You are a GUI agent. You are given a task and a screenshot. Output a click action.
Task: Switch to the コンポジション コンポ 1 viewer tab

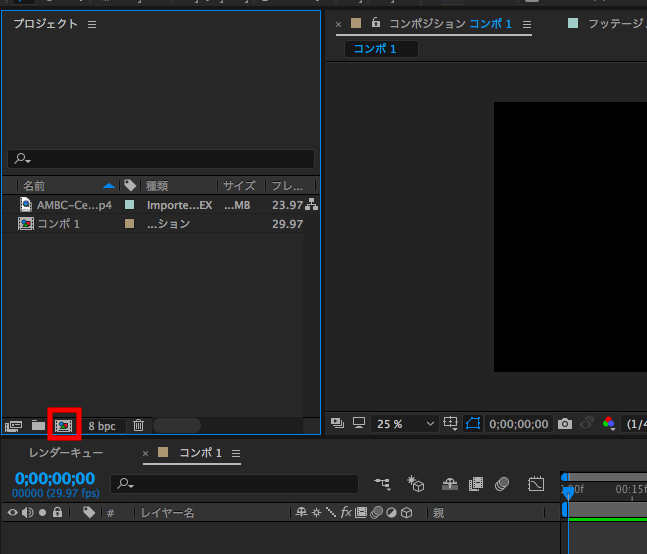451,24
